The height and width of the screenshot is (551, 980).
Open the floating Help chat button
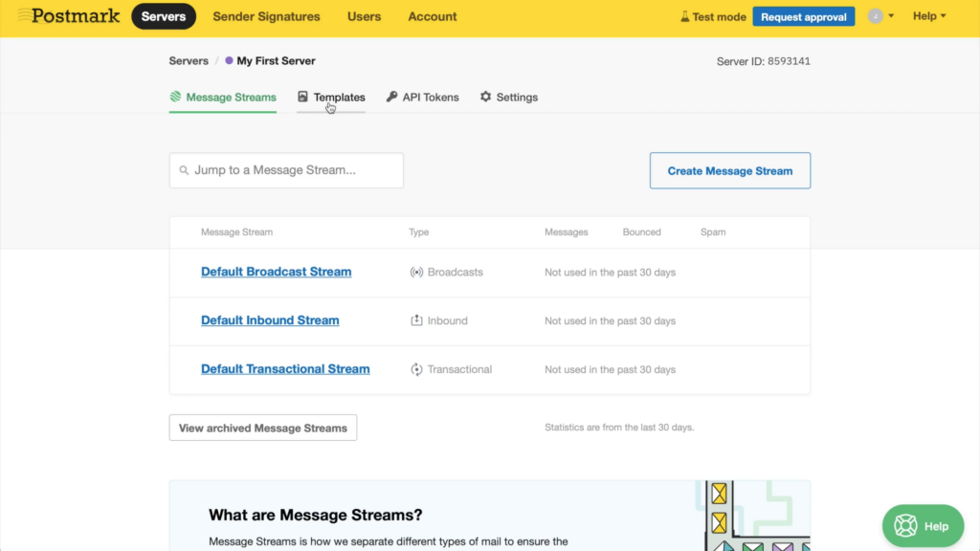[x=924, y=526]
